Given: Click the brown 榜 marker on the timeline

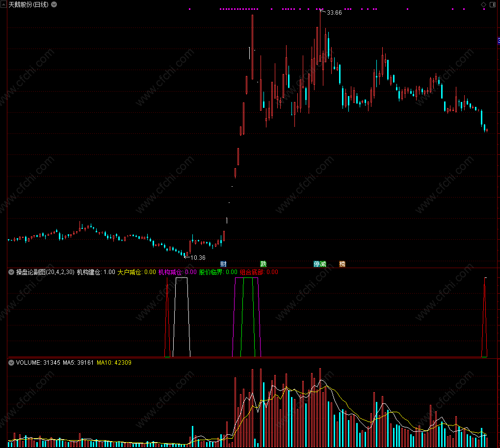Looking at the screenshot, I should pos(342,264).
